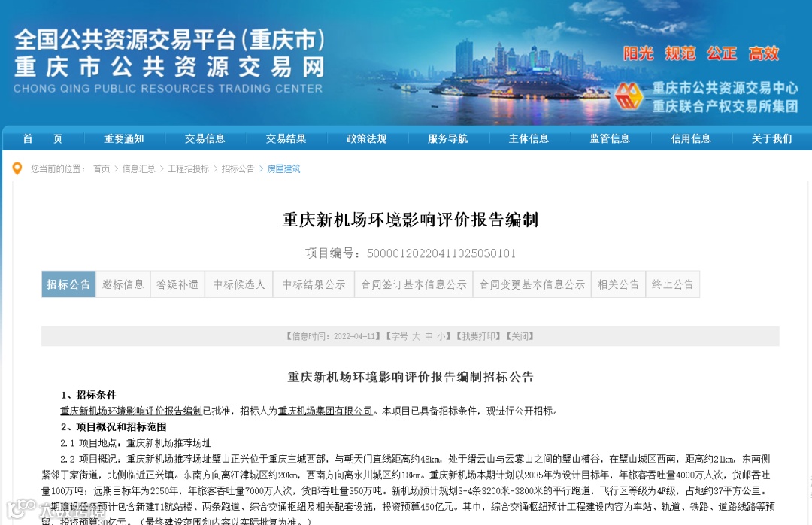Set font size to 大
Viewport: 812px width, 525px height.
tap(416, 336)
